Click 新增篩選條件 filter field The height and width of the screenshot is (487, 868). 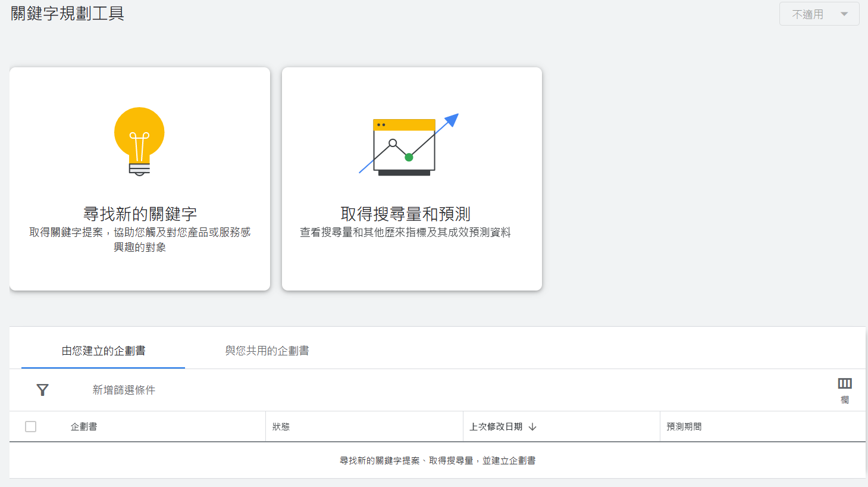coord(124,390)
